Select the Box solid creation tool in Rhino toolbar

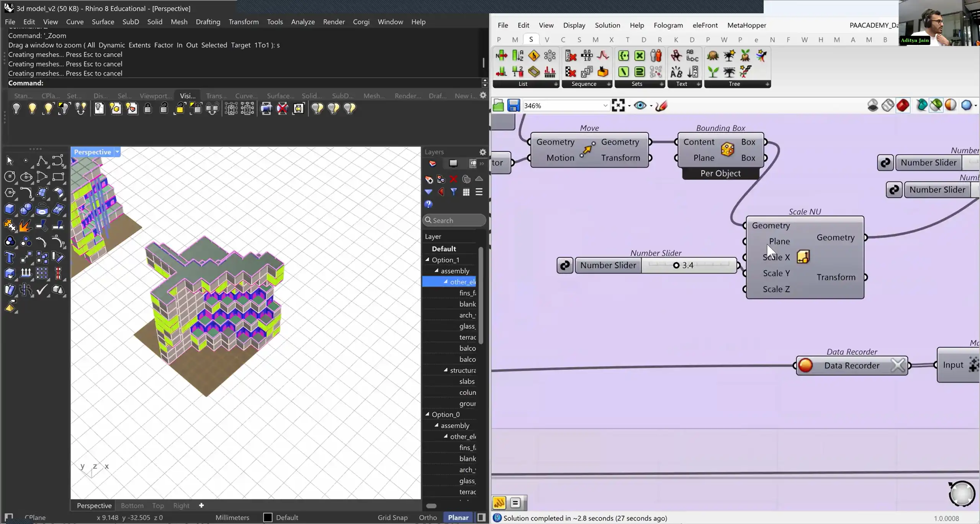coord(10,209)
